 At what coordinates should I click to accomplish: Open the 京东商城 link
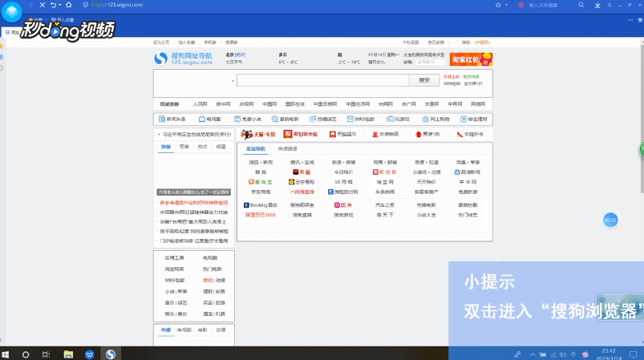click(261, 192)
